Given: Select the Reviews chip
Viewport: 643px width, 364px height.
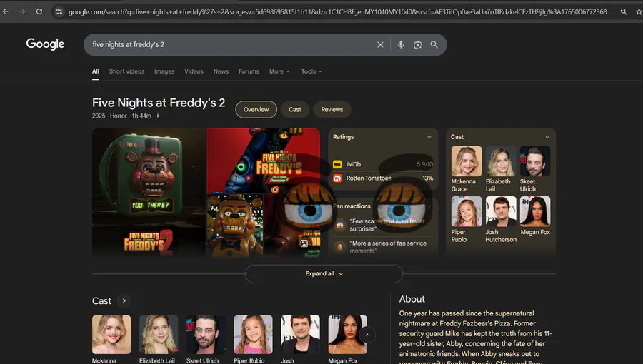Looking at the screenshot, I should tap(332, 109).
